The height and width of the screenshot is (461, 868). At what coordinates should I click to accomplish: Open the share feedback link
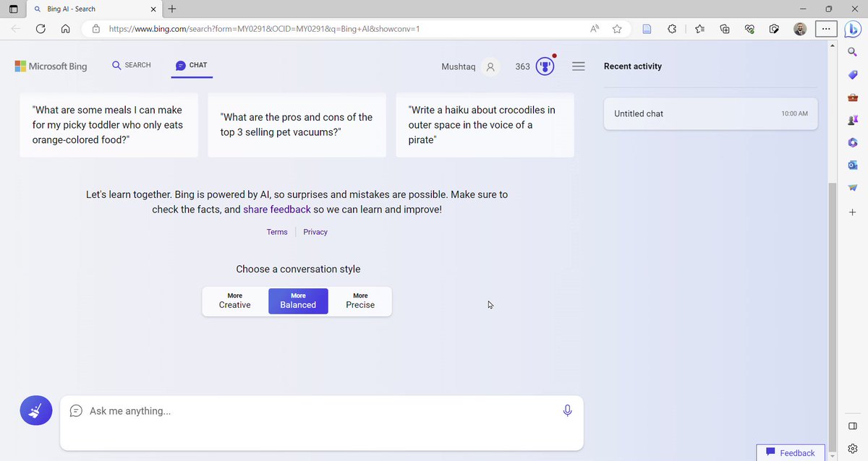click(x=277, y=210)
